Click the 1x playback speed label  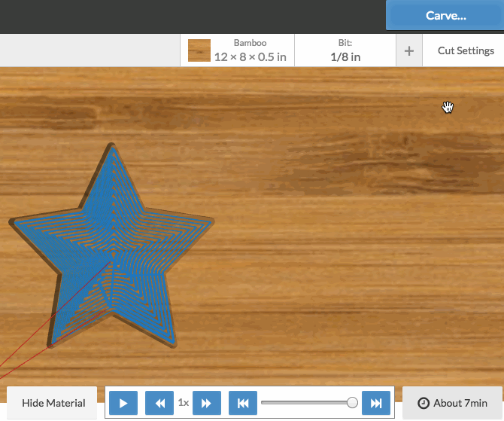pos(184,403)
